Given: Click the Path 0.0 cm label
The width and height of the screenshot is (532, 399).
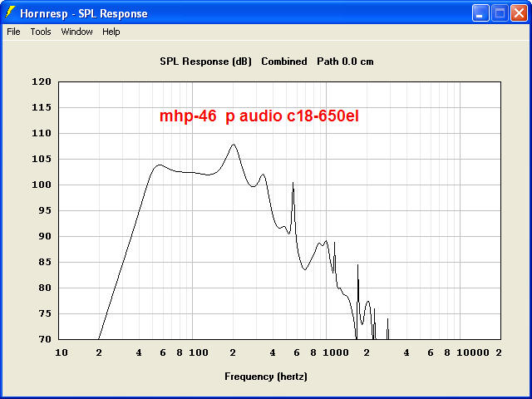Looking at the screenshot, I should (x=345, y=62).
